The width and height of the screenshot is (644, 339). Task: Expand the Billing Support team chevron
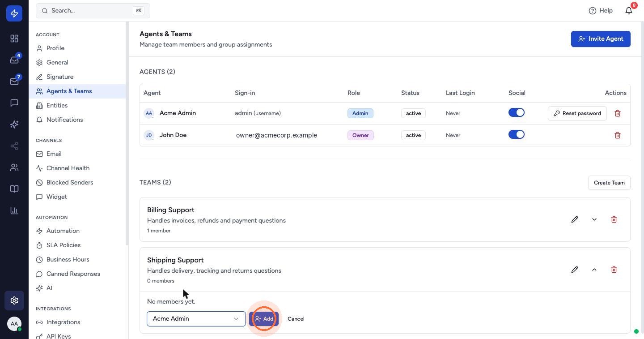click(x=594, y=219)
